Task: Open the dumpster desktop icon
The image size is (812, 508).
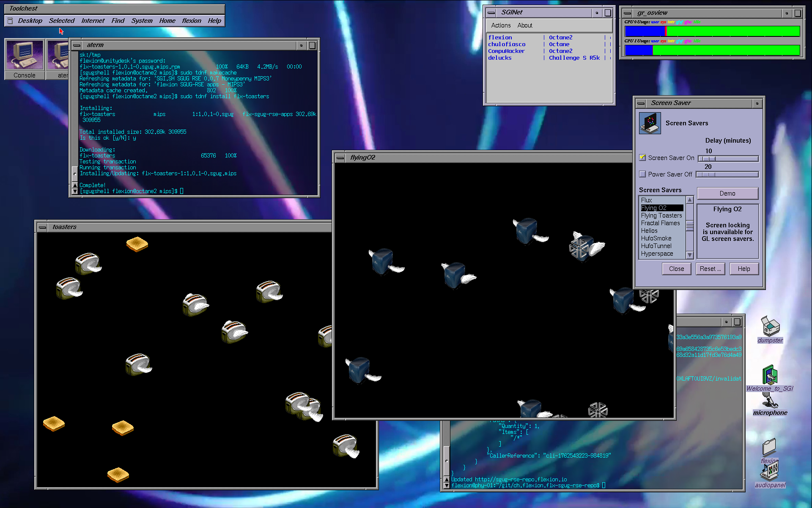Action: point(770,326)
